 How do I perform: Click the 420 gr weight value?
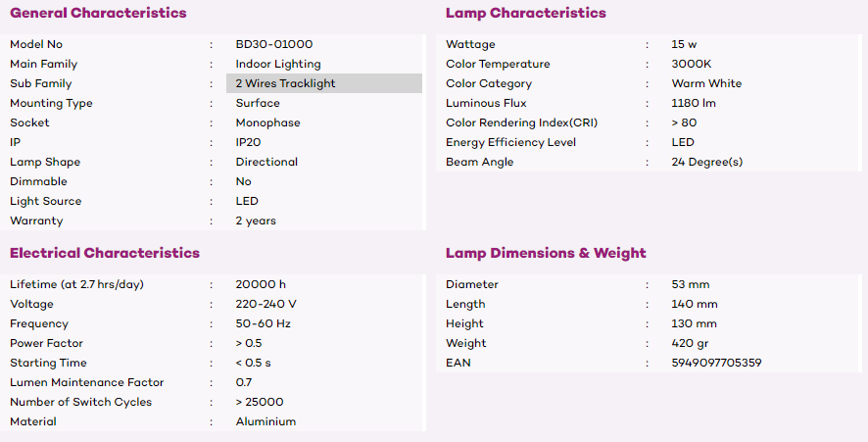click(x=692, y=343)
